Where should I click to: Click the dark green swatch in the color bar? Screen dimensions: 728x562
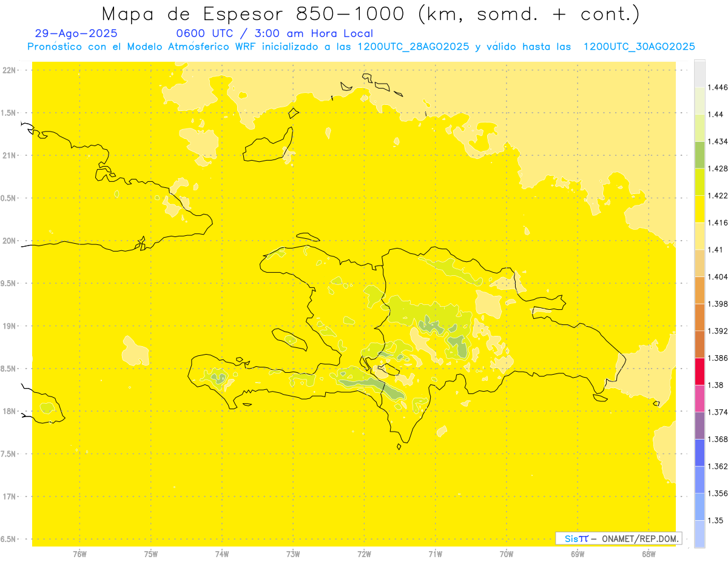(x=699, y=155)
